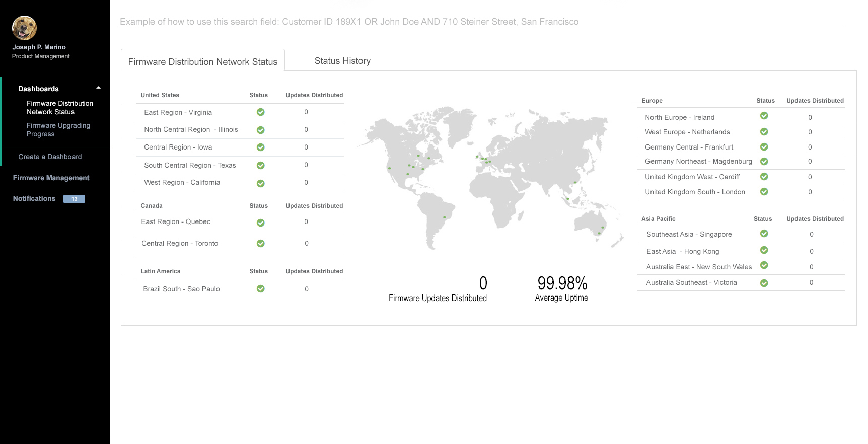
Task: Click Joseph P. Marino's profile avatar
Action: [x=24, y=28]
